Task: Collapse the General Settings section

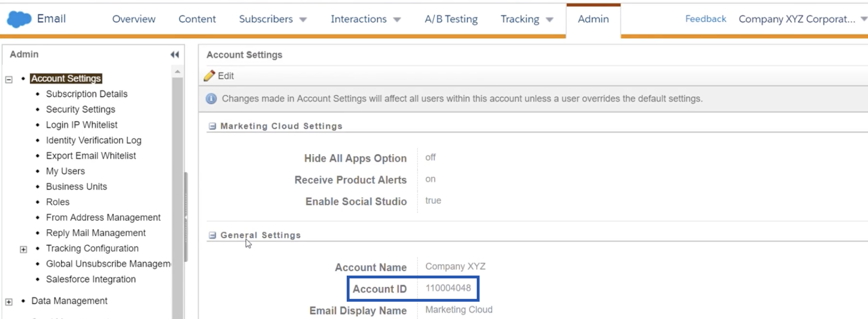Action: coord(212,235)
